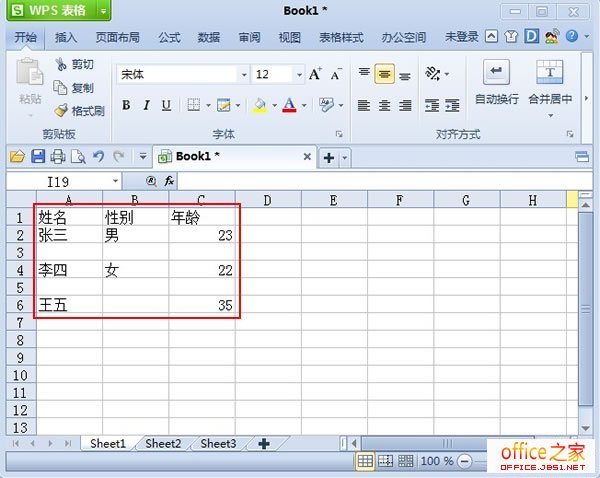Click the Save icon in quick toolbar
Image resolution: width=600 pixels, height=478 pixels.
[x=38, y=156]
